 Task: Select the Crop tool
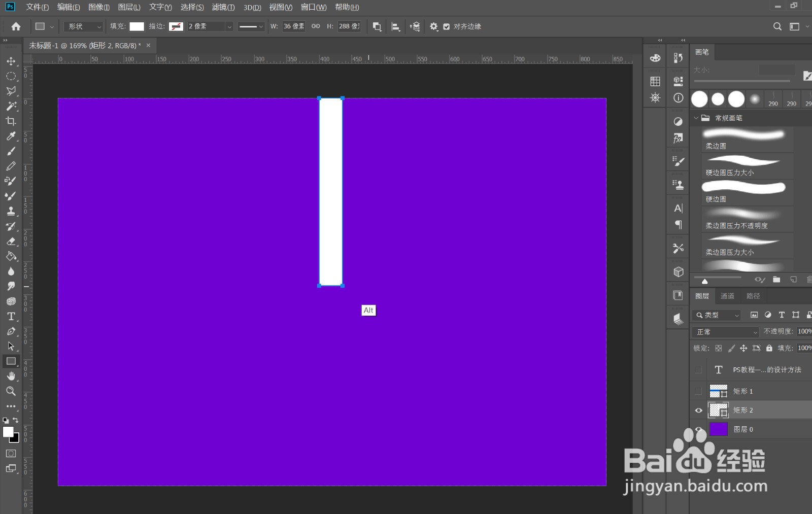pos(11,121)
